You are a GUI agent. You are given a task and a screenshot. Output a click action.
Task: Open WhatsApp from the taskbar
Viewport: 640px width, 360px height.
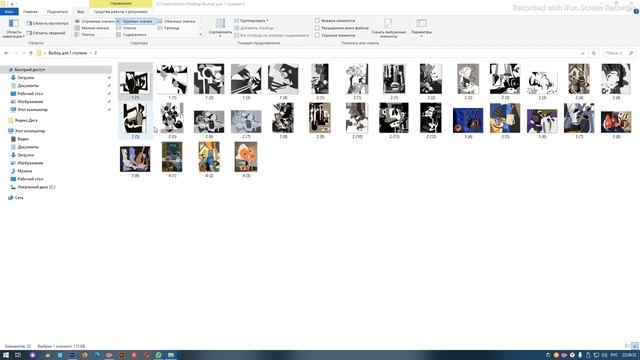pos(158,355)
